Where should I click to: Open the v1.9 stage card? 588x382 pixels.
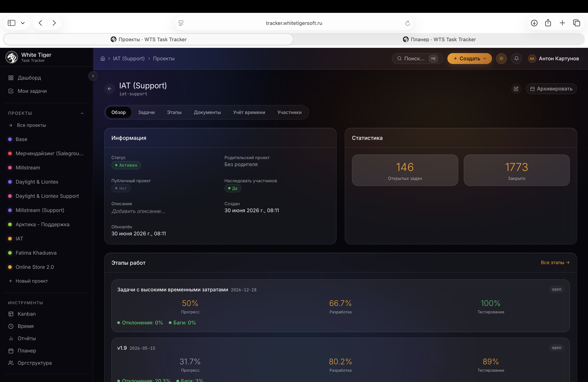pos(340,360)
